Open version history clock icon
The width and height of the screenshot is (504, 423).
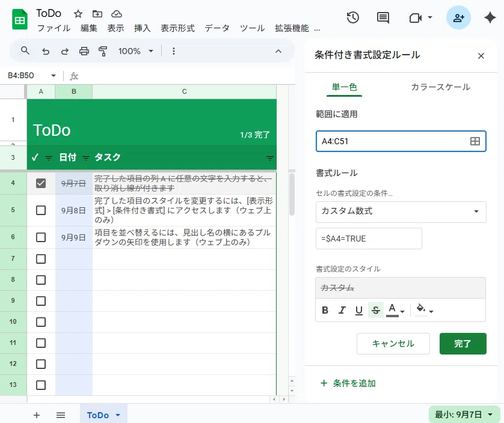(352, 17)
